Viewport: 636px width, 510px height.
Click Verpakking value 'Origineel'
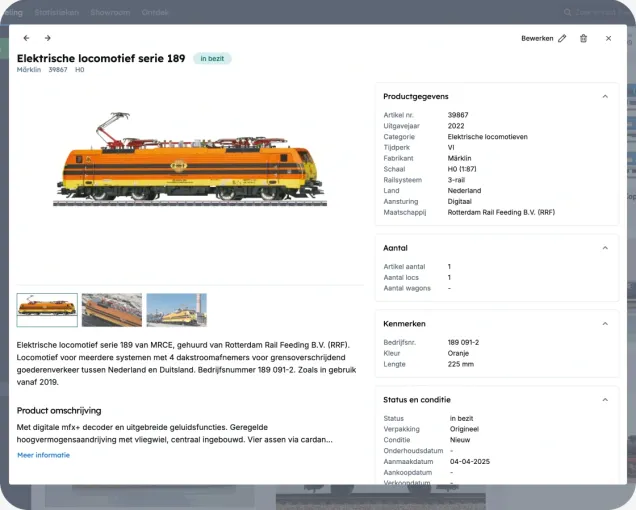[464, 429]
